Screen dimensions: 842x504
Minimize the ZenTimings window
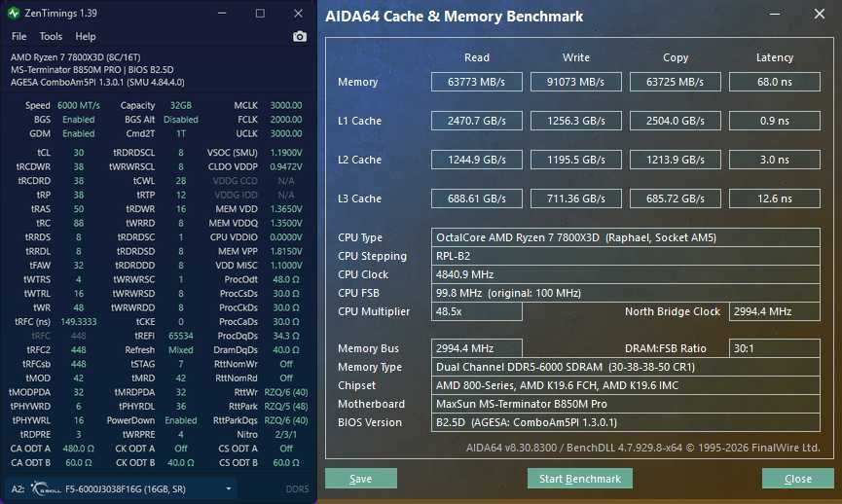click(222, 13)
